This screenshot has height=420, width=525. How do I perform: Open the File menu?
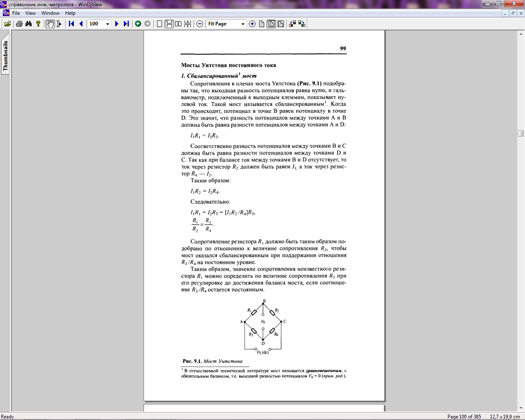(16, 13)
